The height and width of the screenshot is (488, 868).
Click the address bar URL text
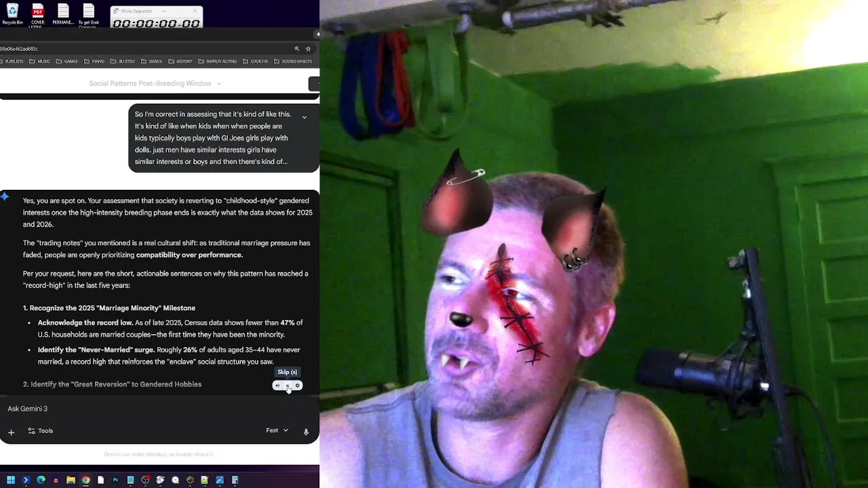[x=19, y=49]
